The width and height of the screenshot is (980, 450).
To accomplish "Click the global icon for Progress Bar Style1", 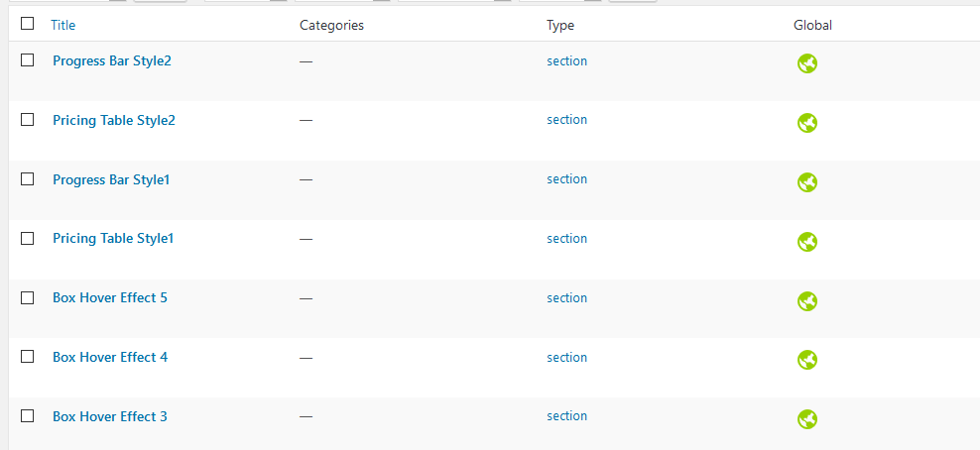I will (806, 182).
